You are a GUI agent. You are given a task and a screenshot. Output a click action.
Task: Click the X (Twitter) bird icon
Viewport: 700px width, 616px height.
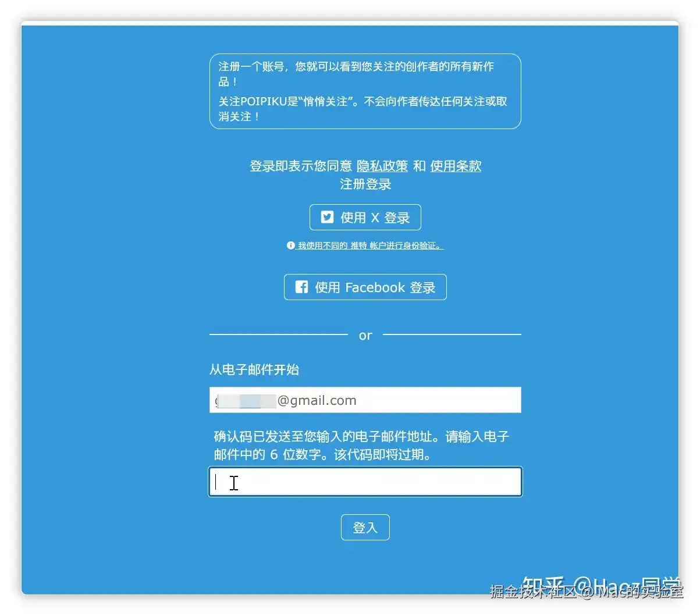pyautogui.click(x=328, y=217)
